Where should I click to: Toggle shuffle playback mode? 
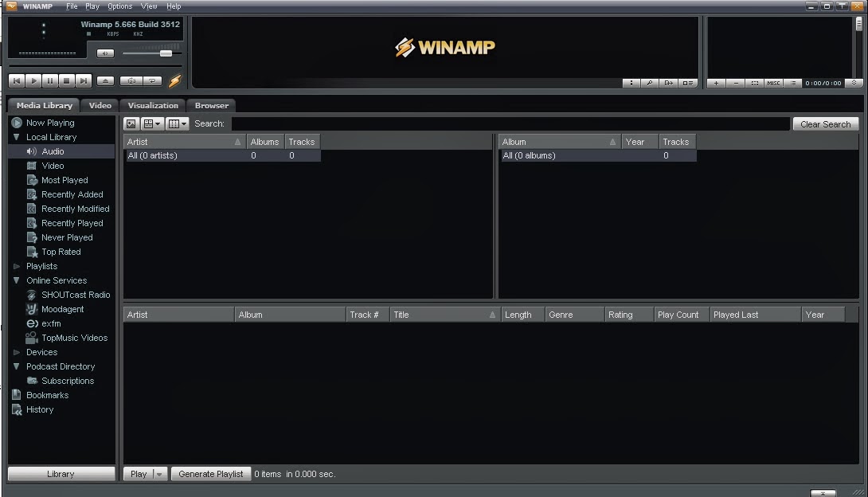point(132,80)
